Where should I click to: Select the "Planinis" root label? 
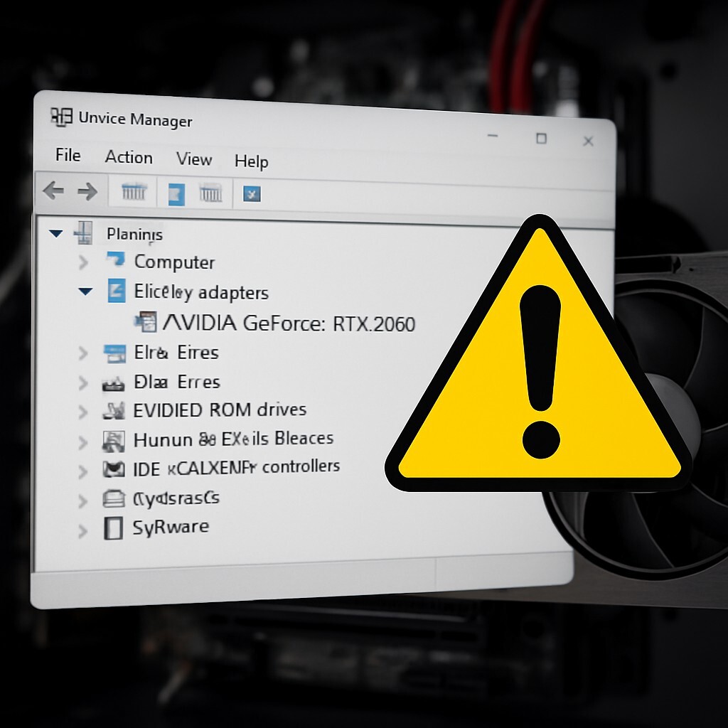[x=134, y=235]
